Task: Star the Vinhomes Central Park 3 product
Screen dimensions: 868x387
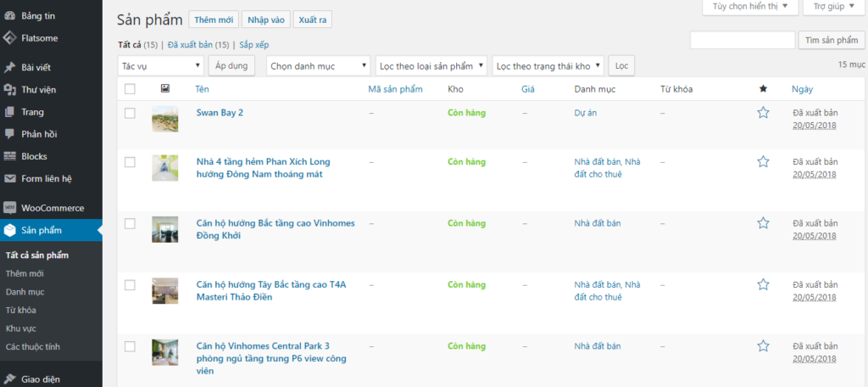Action: [763, 346]
